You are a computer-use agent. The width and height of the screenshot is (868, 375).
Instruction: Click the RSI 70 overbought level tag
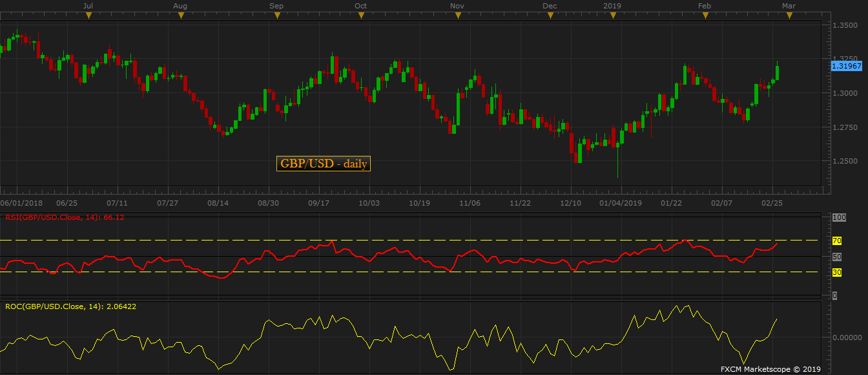[x=836, y=241]
